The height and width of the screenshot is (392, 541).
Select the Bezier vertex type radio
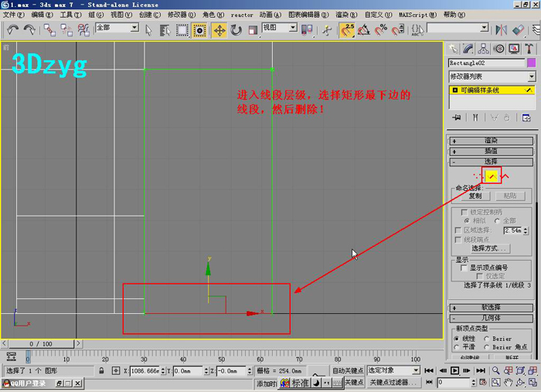point(486,339)
